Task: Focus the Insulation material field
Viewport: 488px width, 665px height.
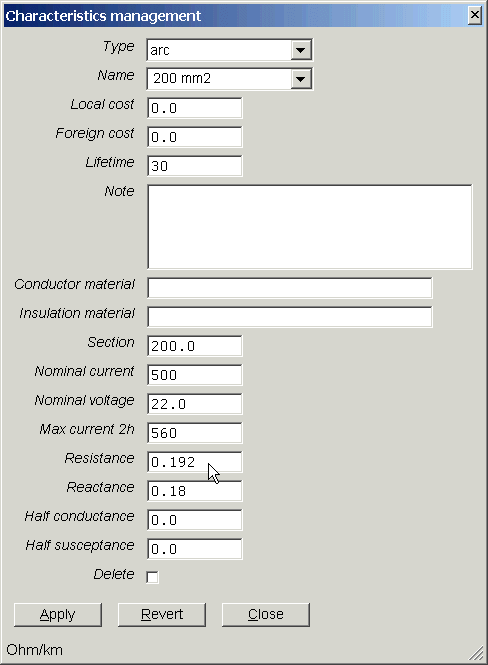Action: (290, 317)
